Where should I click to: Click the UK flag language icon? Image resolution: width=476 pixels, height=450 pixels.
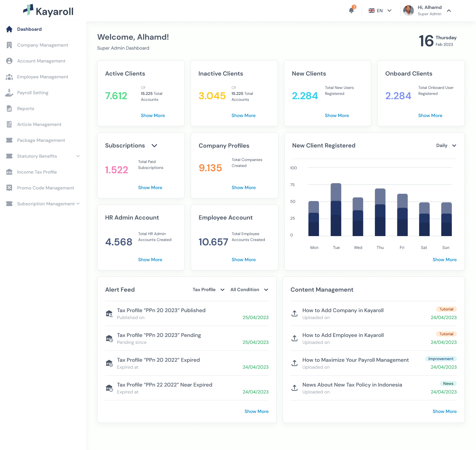(x=372, y=11)
